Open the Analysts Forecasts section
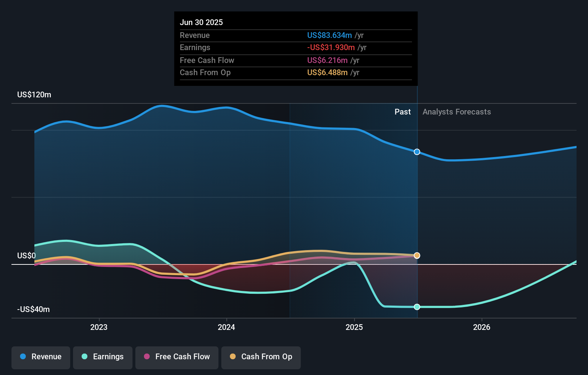The height and width of the screenshot is (375, 588). [456, 112]
